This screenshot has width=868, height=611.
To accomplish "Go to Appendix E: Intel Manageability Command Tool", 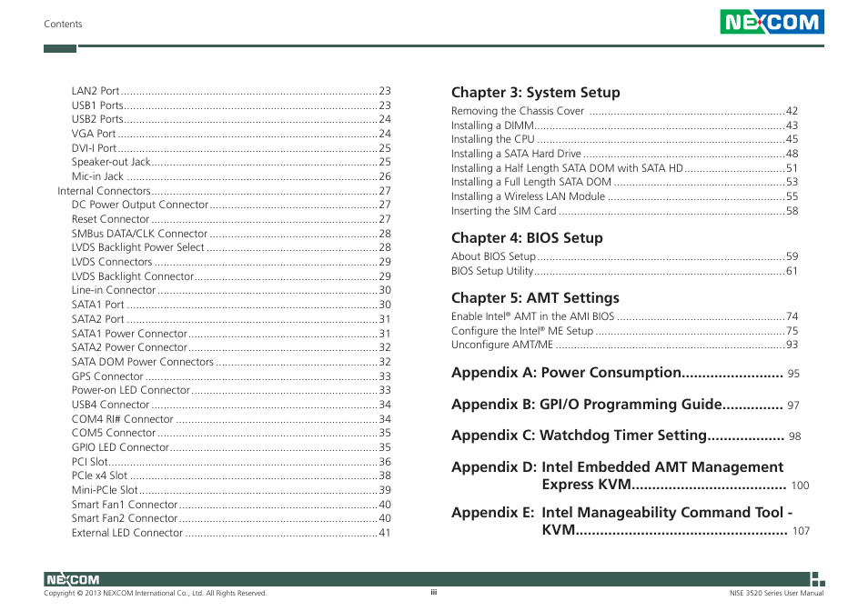I will (631, 521).
